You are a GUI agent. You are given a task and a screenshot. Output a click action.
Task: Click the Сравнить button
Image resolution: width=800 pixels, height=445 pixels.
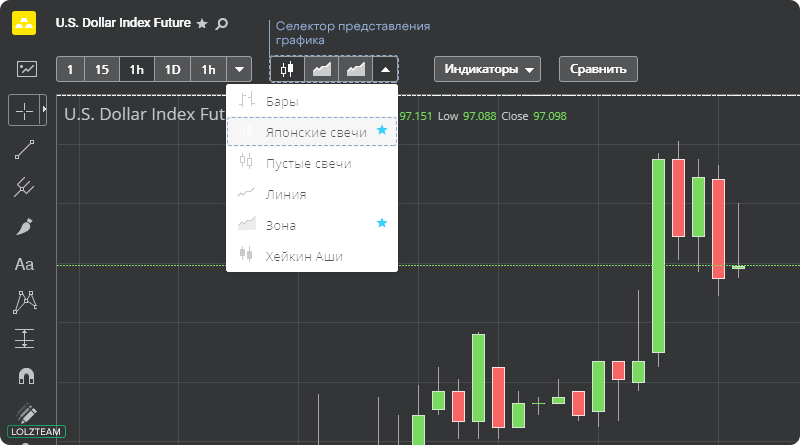click(x=598, y=69)
